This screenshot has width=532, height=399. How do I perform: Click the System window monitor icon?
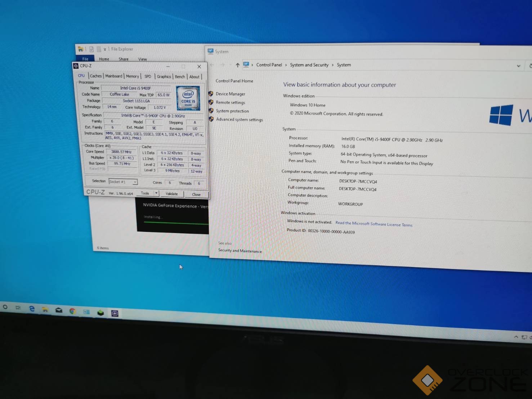tap(210, 51)
